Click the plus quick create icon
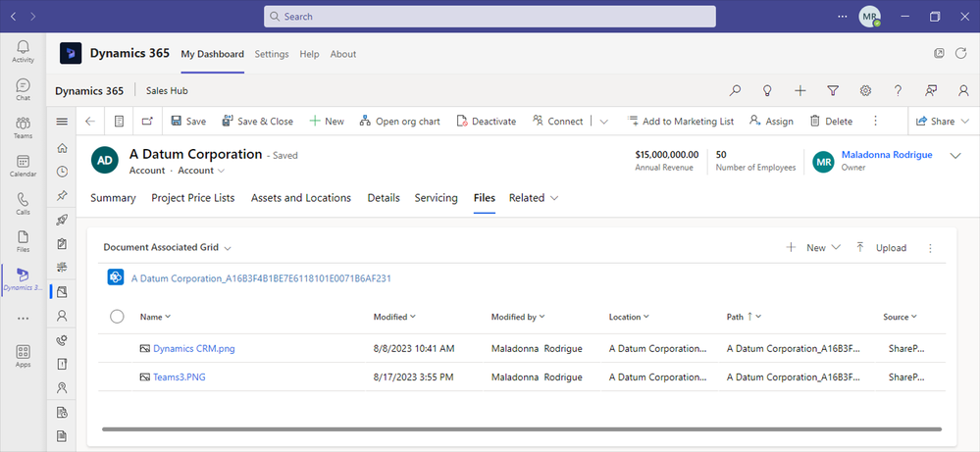 coord(800,90)
